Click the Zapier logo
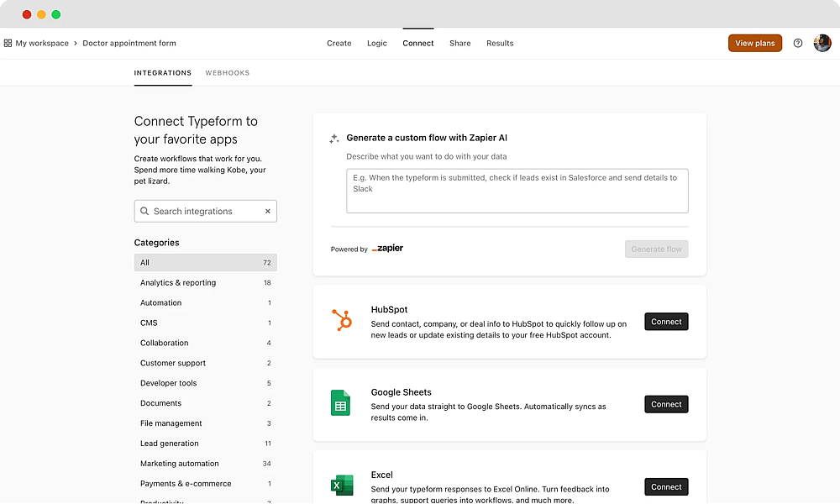The image size is (840, 504). [387, 248]
